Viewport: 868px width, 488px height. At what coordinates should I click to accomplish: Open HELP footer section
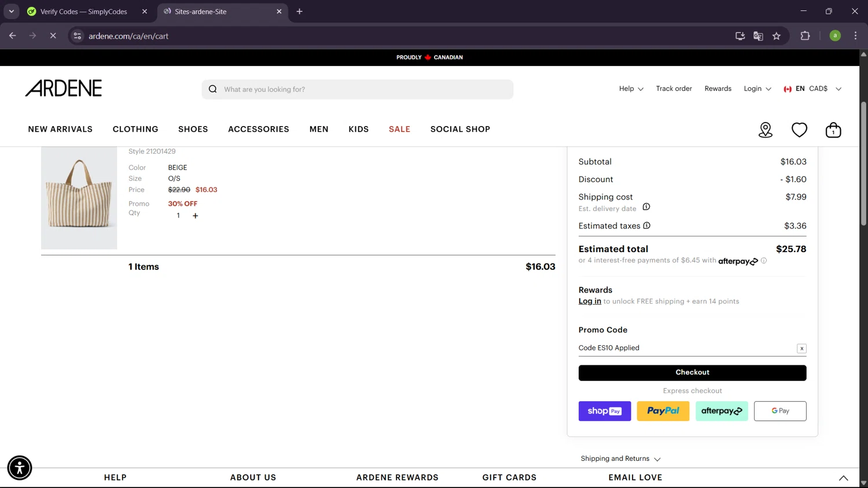(115, 478)
